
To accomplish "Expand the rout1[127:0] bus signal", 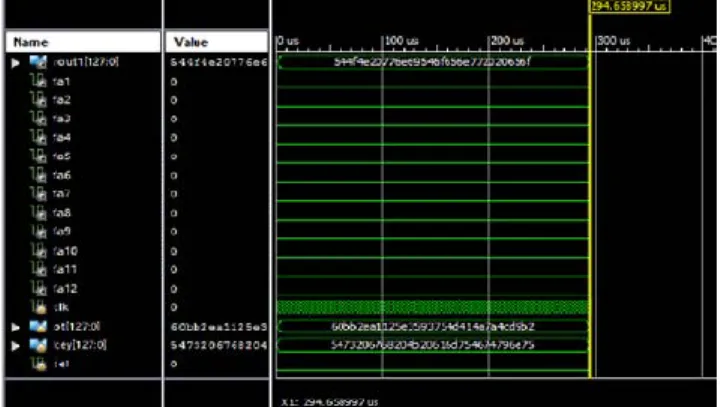I will 16,63.
